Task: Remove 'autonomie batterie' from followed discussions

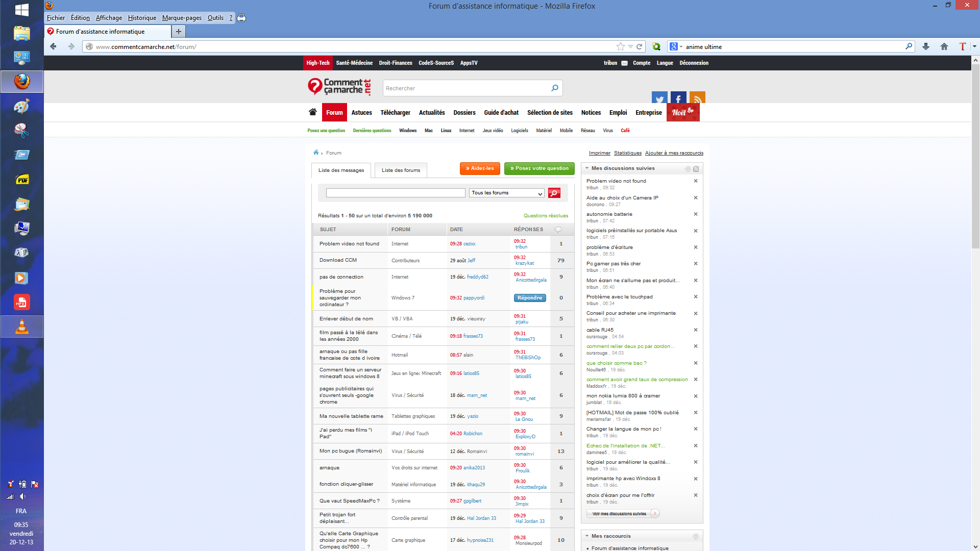Action: 695,214
